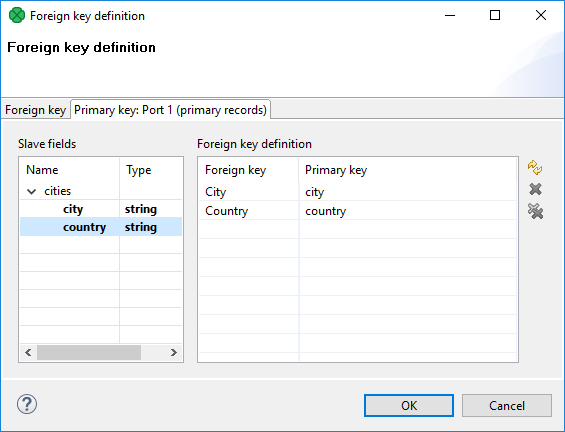This screenshot has height=432, width=565.
Task: Confirm with the OK button
Action: point(409,405)
